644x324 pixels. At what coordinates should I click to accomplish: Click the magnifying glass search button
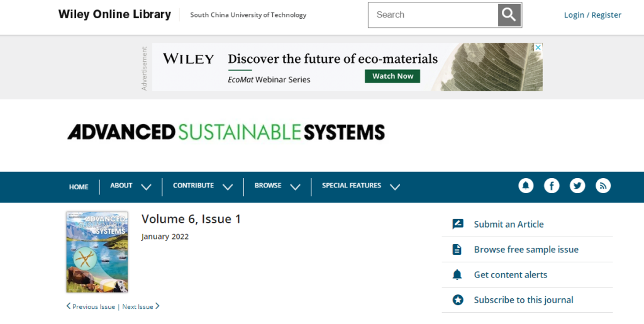tap(509, 15)
